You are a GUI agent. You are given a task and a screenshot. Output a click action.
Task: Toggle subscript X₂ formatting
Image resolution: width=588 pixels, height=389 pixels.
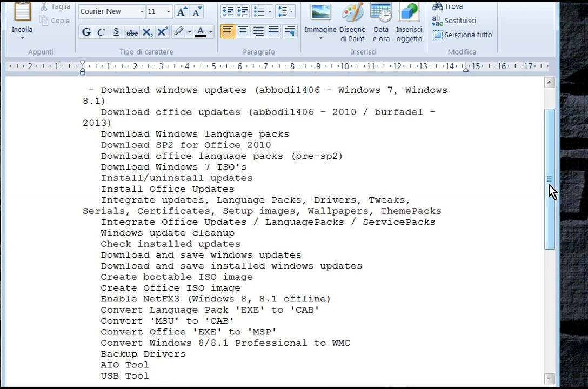(148, 32)
